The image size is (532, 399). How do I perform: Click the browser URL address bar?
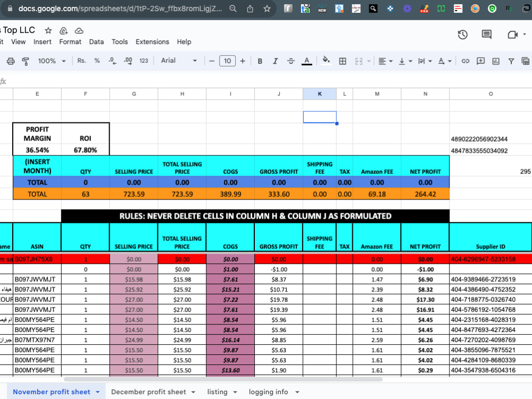tap(120, 9)
